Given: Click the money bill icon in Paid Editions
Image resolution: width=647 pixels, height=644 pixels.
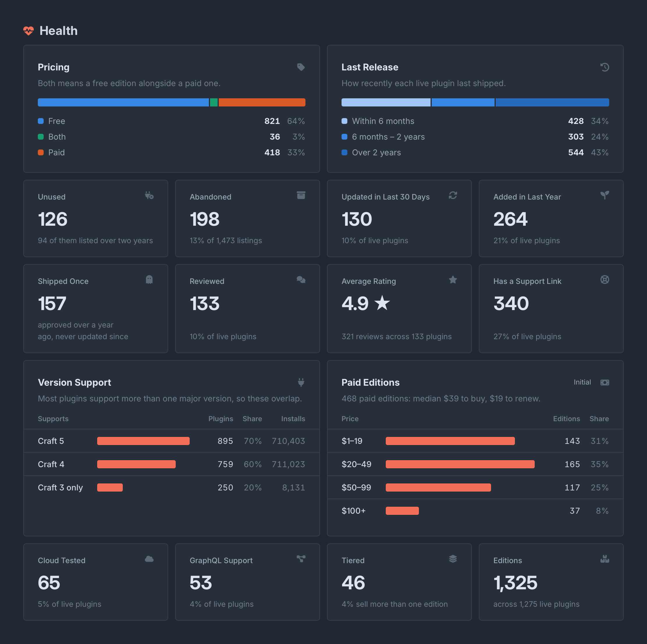Looking at the screenshot, I should (x=605, y=383).
